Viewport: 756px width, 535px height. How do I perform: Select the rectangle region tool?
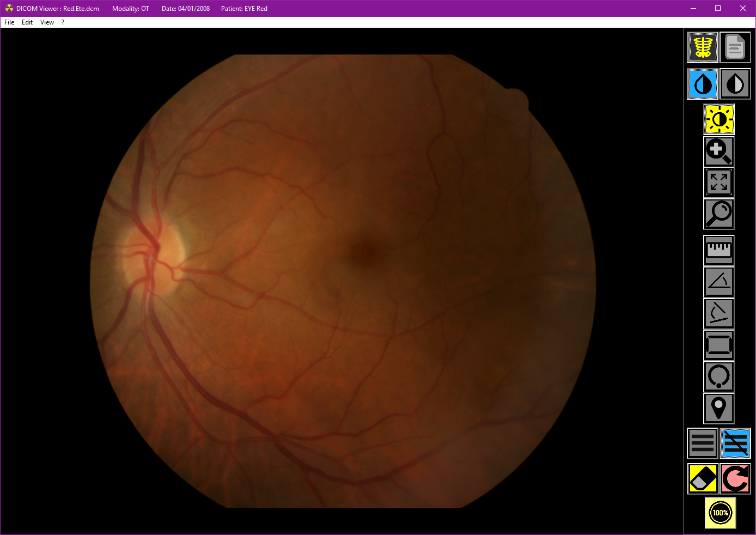tap(719, 345)
